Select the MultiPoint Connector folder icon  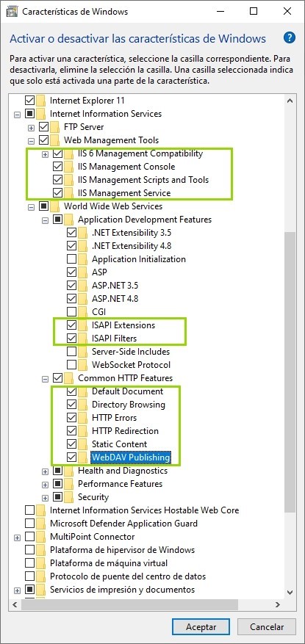40,536
